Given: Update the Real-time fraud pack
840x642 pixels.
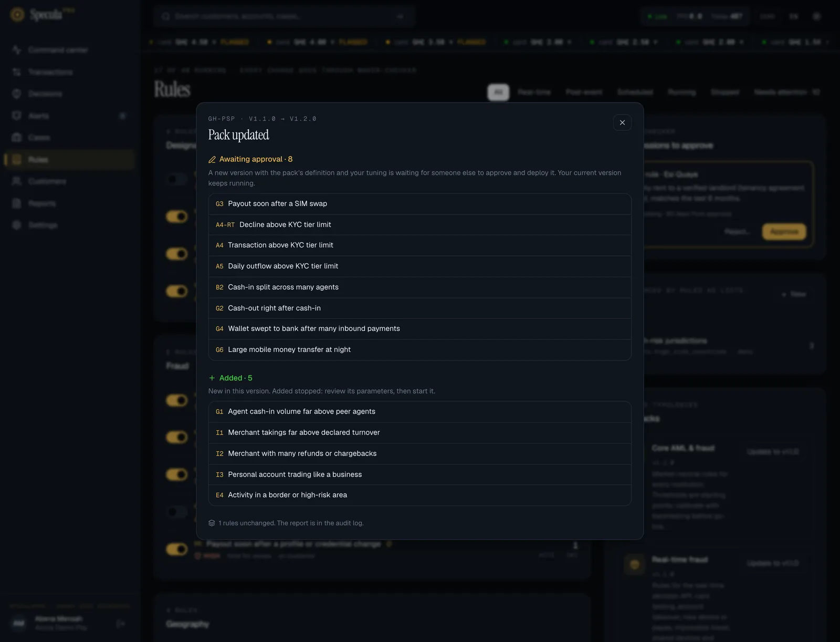Looking at the screenshot, I should point(773,563).
